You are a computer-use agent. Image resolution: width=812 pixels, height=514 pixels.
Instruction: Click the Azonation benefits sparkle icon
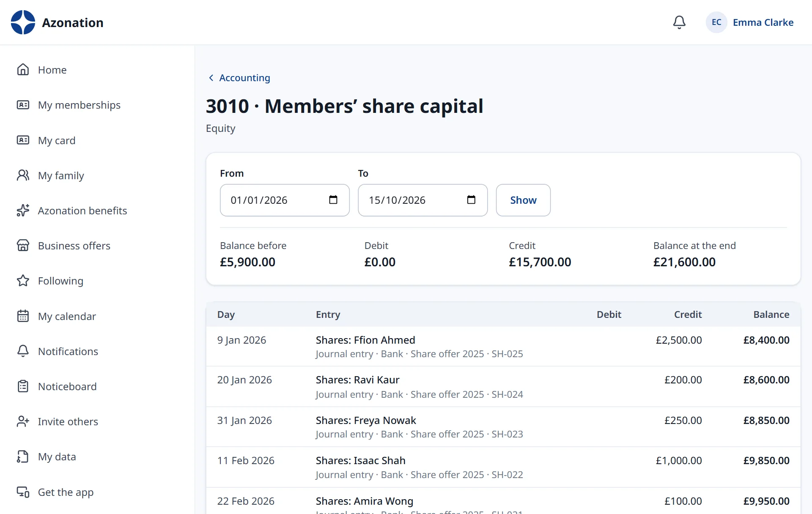23,211
